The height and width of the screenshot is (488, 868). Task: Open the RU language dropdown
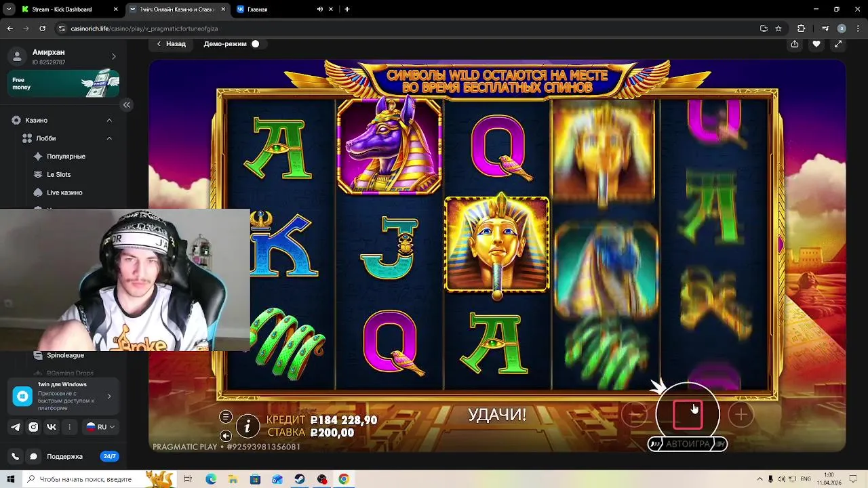[x=100, y=427]
